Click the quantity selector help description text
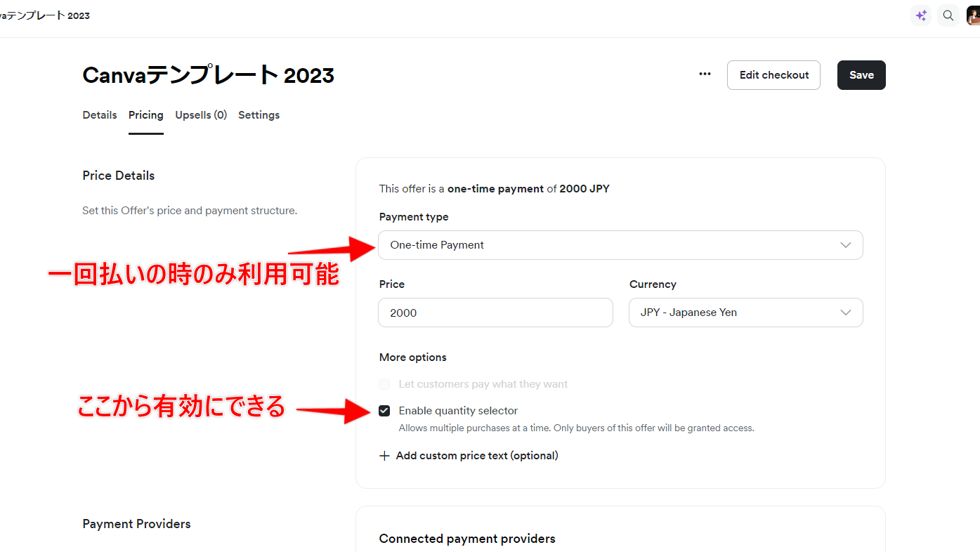980x552 pixels. [577, 428]
